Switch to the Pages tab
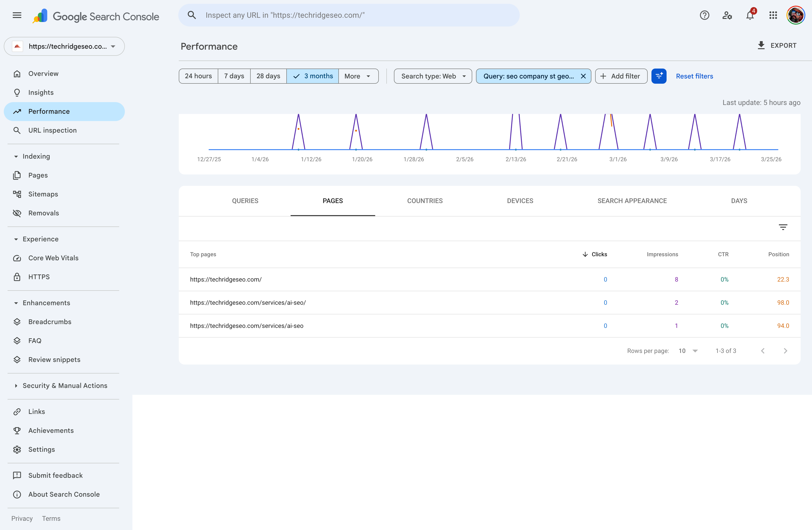The width and height of the screenshot is (812, 530). click(x=333, y=201)
